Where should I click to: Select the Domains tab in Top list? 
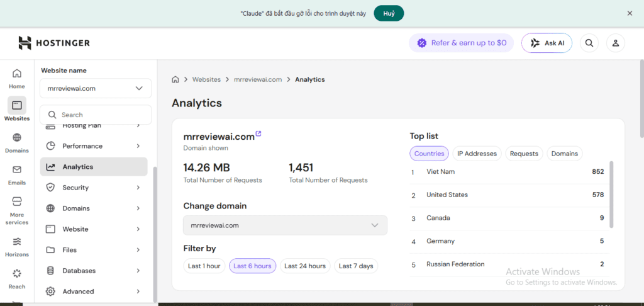pyautogui.click(x=565, y=154)
